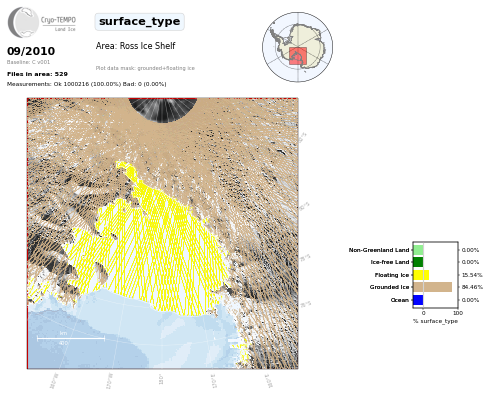Click the red Ross Ice Shelf highlight box
The height and width of the screenshot is (410, 492).
[298, 56]
